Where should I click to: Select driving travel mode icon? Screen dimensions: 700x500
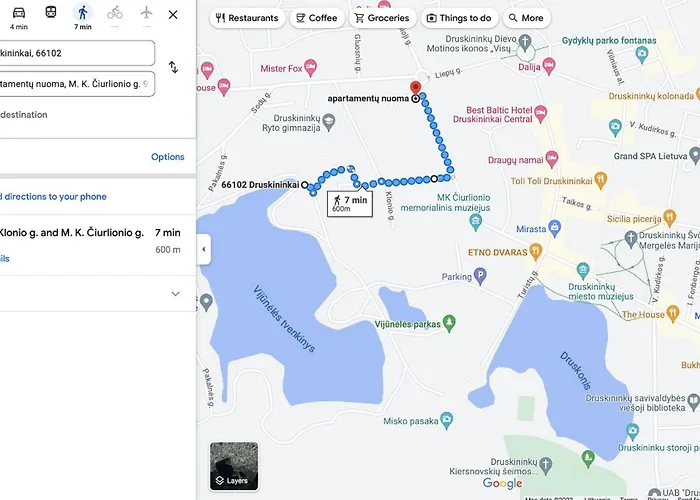(x=19, y=13)
